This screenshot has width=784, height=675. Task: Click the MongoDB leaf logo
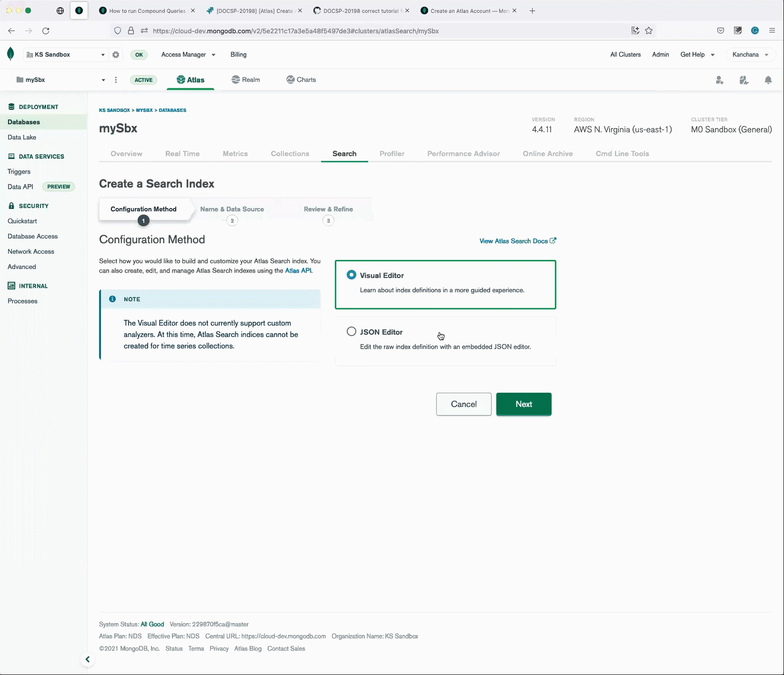(x=10, y=54)
